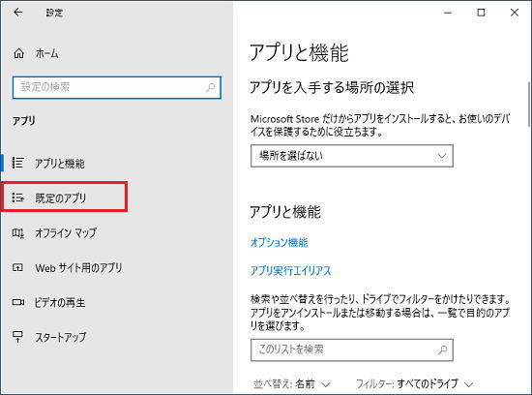Click the アプリと機能 list icon in sidebar
The height and width of the screenshot is (395, 532).
pos(17,163)
